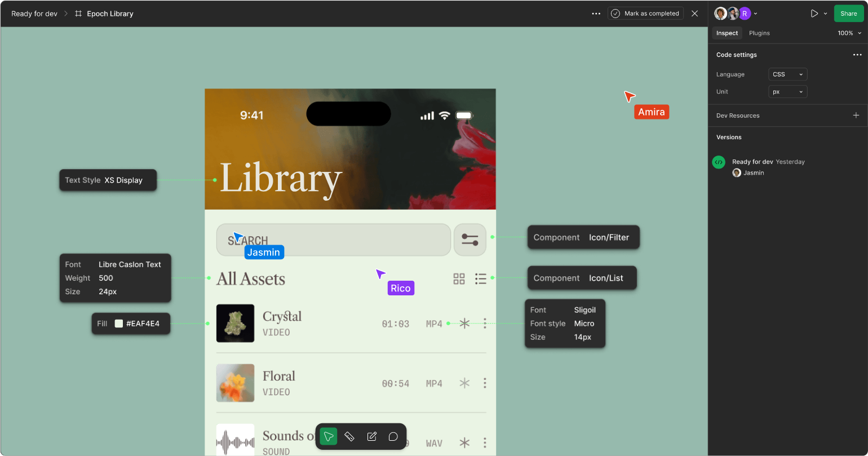
Task: Add a Dev Resource with the plus icon
Action: click(x=856, y=115)
